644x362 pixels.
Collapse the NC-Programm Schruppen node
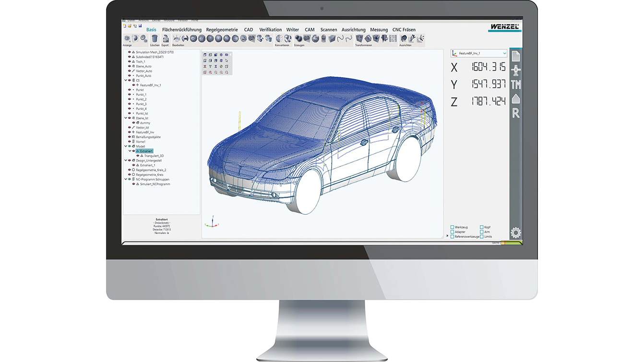coord(126,179)
